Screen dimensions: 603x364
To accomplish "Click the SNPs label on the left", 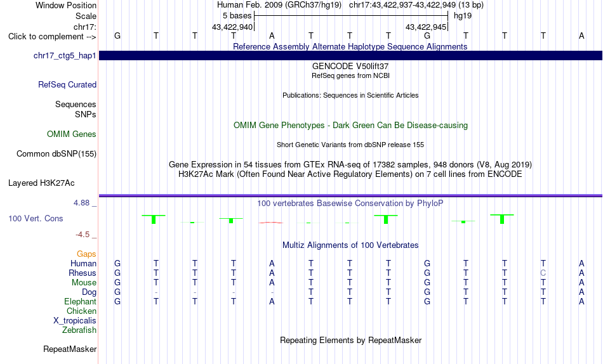I will 86,114.
